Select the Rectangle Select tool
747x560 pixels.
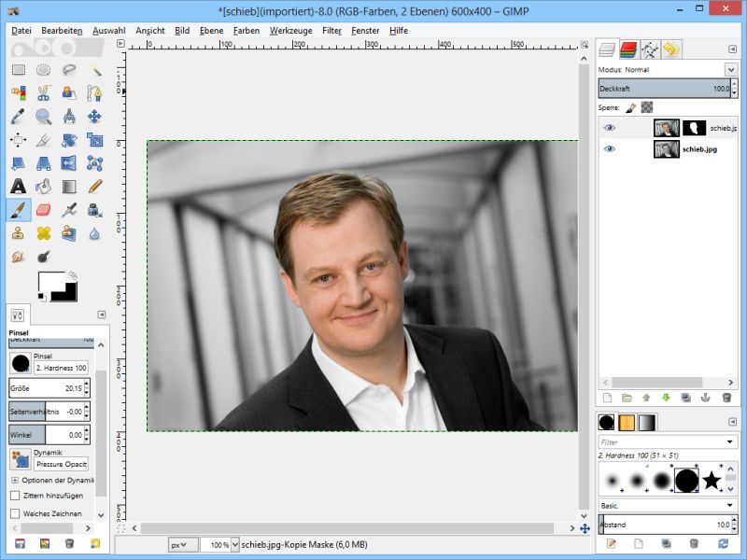coord(19,70)
